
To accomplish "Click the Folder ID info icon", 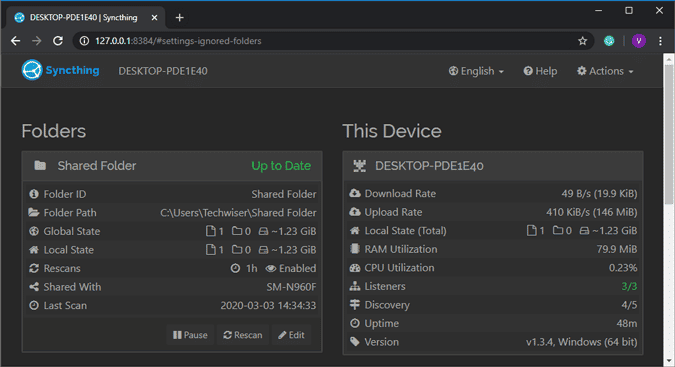I will click(x=34, y=194).
